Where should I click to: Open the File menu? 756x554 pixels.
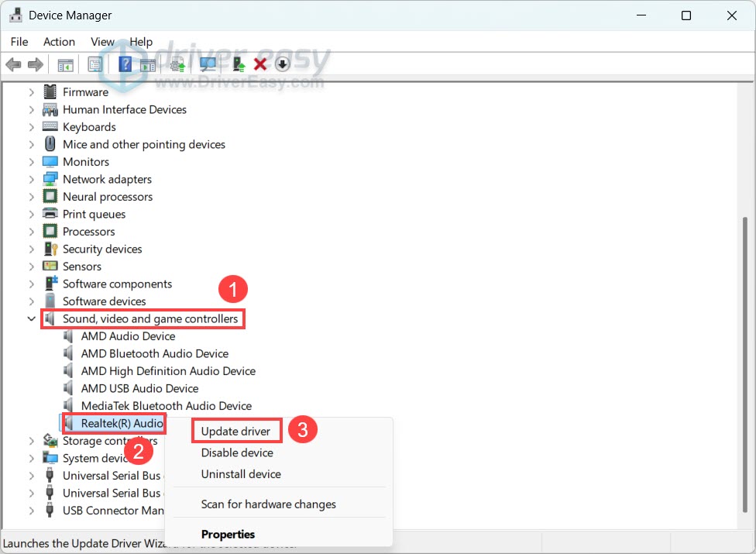click(19, 42)
